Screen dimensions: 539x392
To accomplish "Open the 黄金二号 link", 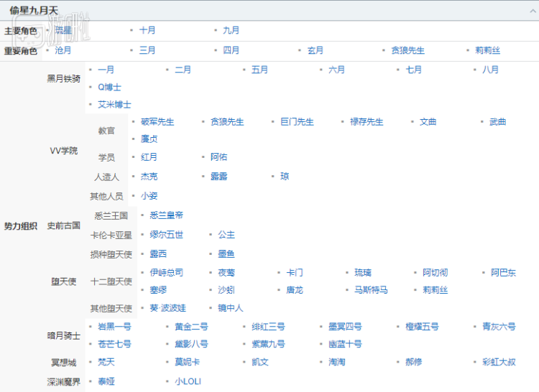I will point(191,327).
